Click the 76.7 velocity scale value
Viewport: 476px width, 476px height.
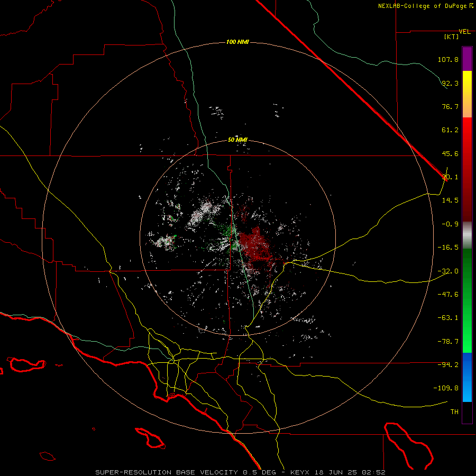450,106
